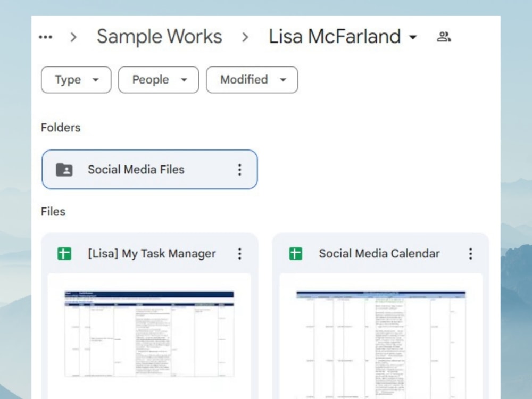Open more actions for [Lisa] My Task Manager
The width and height of the screenshot is (532, 399).
(x=239, y=253)
